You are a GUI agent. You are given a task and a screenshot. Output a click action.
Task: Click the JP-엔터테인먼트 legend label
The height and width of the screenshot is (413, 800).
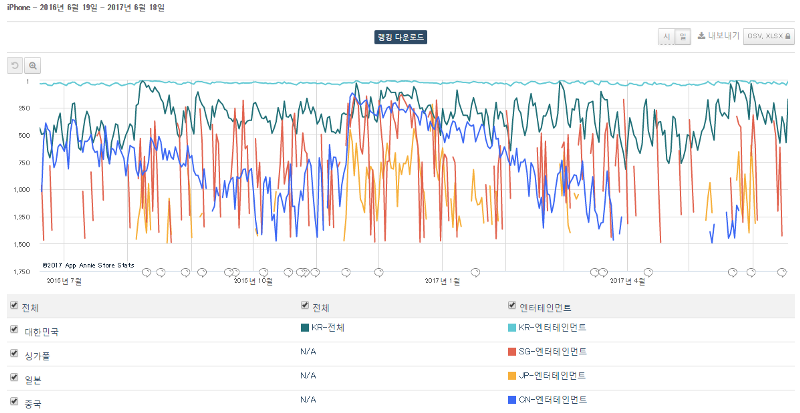pyautogui.click(x=552, y=376)
